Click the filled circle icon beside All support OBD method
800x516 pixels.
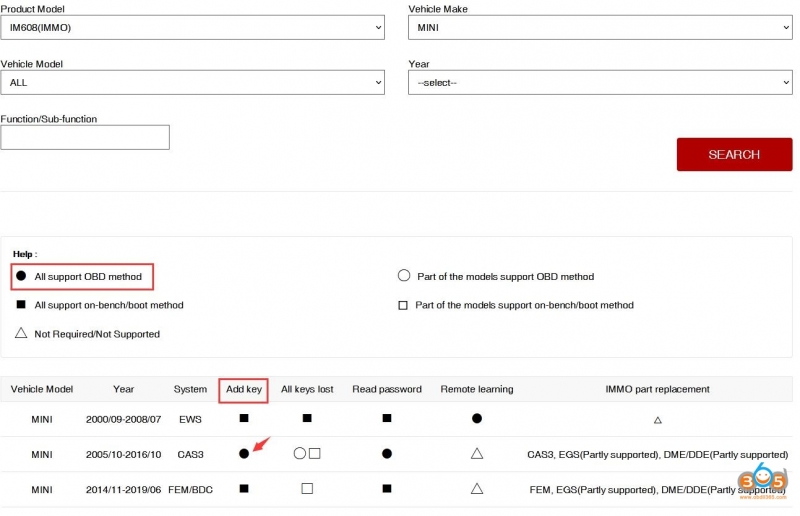[x=21, y=276]
